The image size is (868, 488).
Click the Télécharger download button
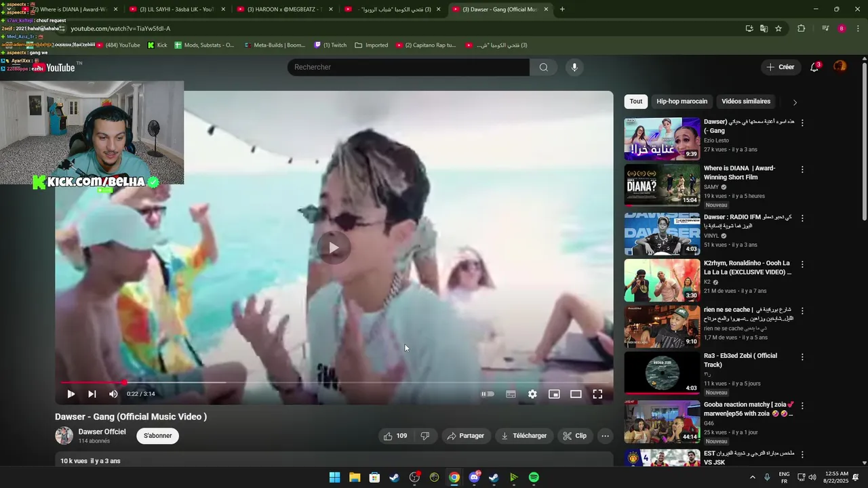point(524,436)
